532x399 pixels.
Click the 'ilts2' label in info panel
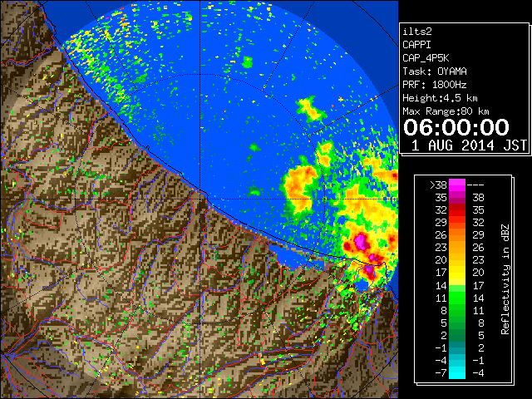pyautogui.click(x=417, y=32)
